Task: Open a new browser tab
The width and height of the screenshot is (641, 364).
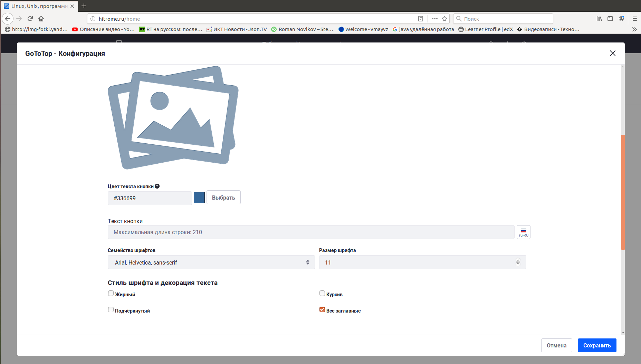Action: [84, 6]
